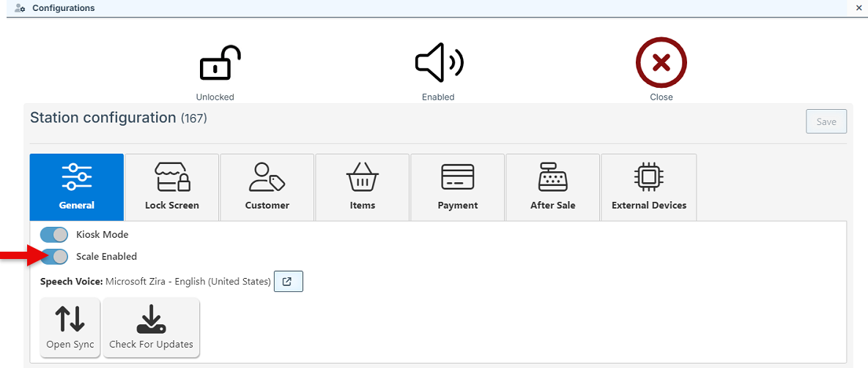
Task: Select the Items basket tab
Action: (x=363, y=187)
